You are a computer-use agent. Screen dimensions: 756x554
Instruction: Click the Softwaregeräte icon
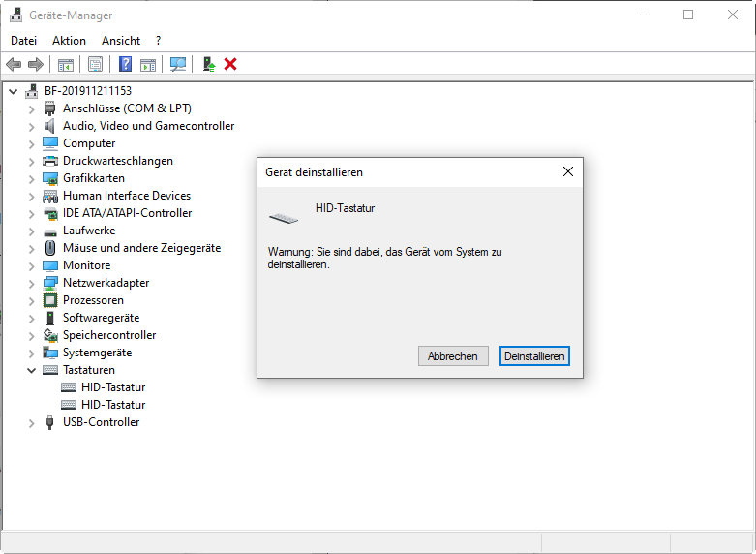coord(50,318)
